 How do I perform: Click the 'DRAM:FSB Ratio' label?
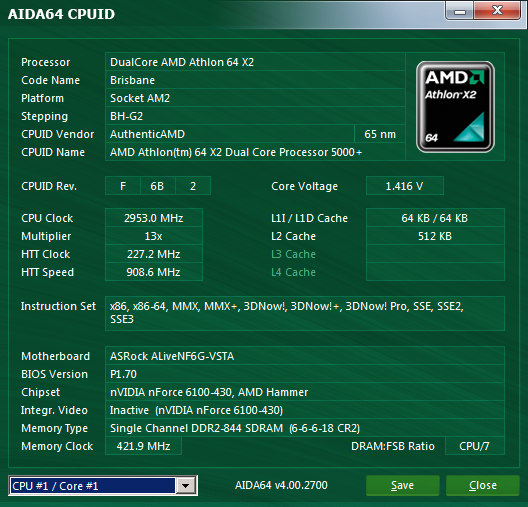coord(393,446)
